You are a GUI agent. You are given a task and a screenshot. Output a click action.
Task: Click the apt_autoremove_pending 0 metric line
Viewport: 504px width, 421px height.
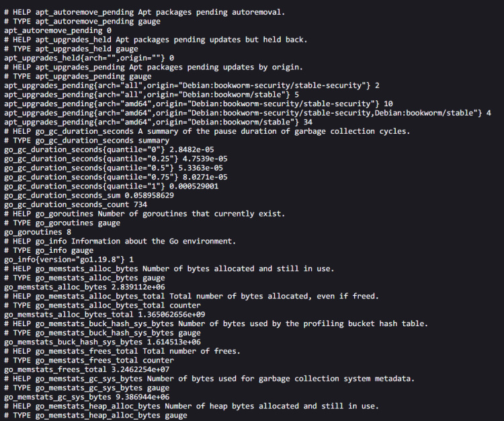coord(58,31)
